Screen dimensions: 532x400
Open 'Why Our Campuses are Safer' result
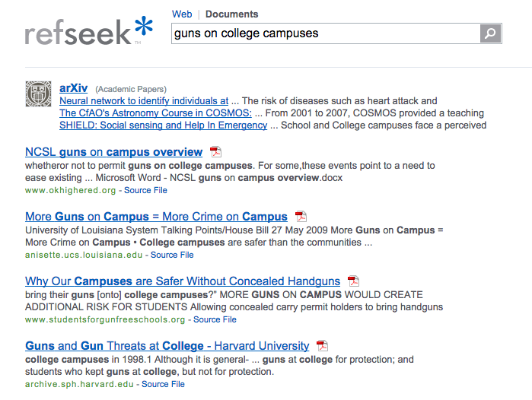[183, 281]
